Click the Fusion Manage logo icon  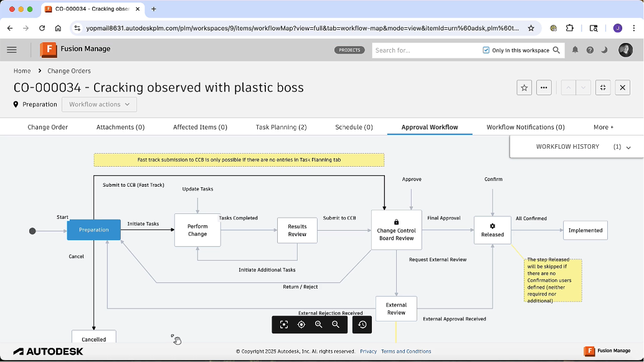tap(48, 50)
